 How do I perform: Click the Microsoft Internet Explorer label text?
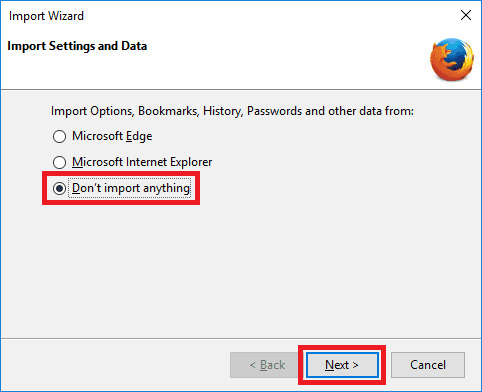142,162
